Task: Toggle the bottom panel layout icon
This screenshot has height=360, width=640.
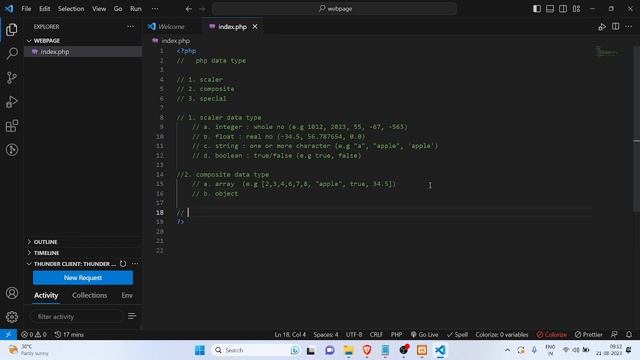Action: coord(550,9)
